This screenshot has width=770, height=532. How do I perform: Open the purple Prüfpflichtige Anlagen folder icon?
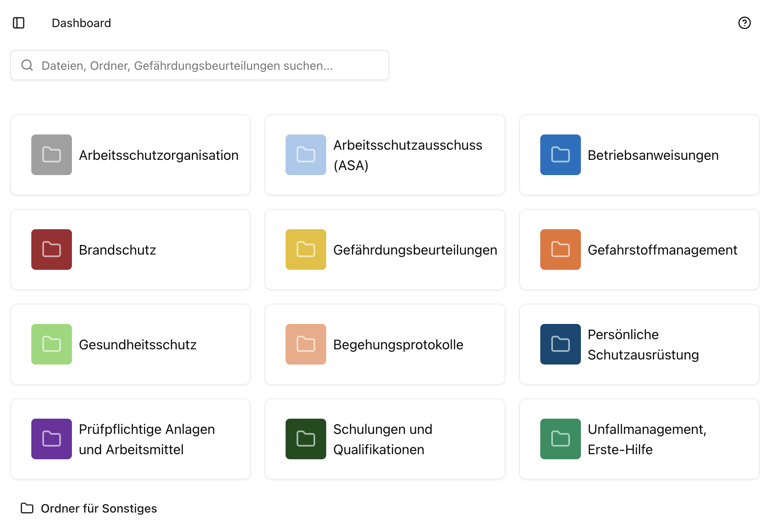pyautogui.click(x=51, y=439)
